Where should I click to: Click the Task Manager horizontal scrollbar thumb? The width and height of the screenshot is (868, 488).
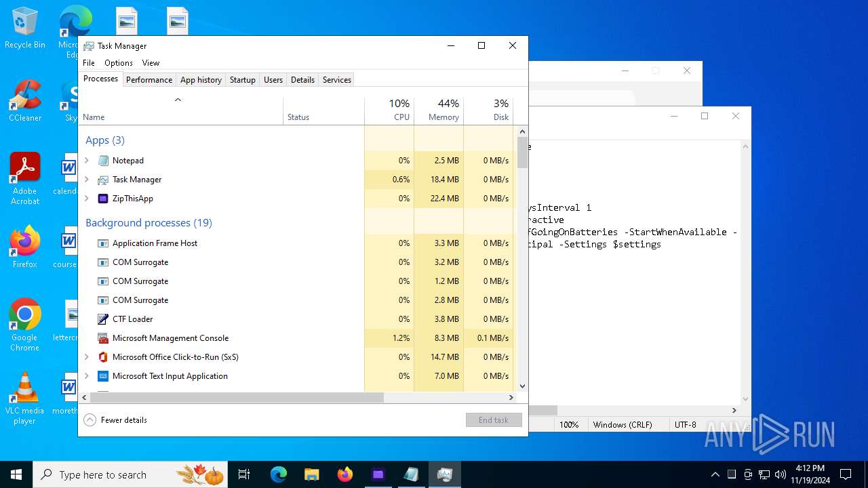[237, 398]
